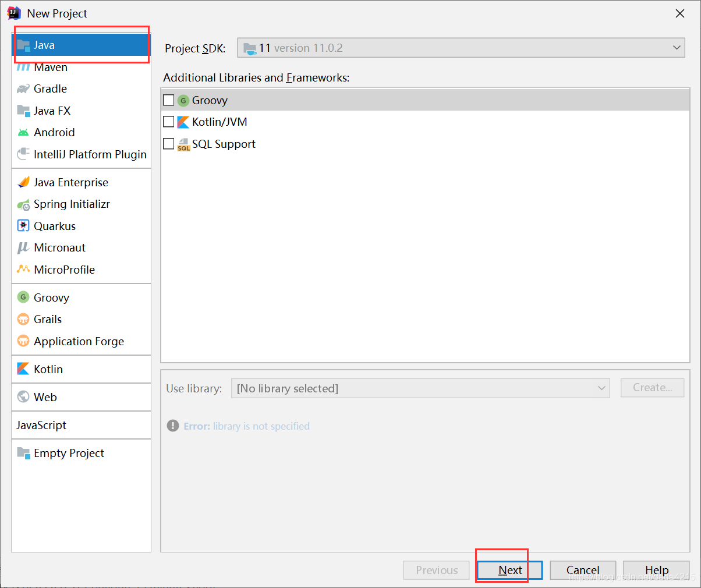This screenshot has height=588, width=701.
Task: Select 'Grails' in project list
Action: [x=81, y=319]
